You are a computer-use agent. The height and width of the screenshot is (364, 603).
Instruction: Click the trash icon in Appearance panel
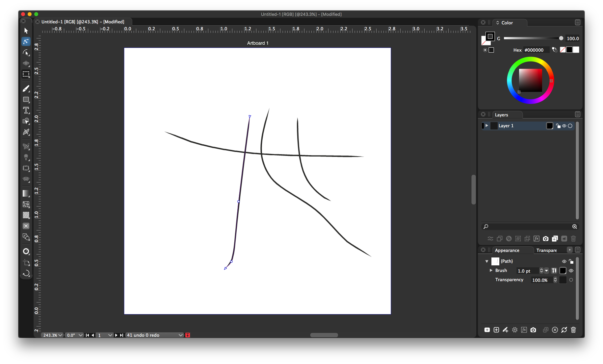click(573, 330)
